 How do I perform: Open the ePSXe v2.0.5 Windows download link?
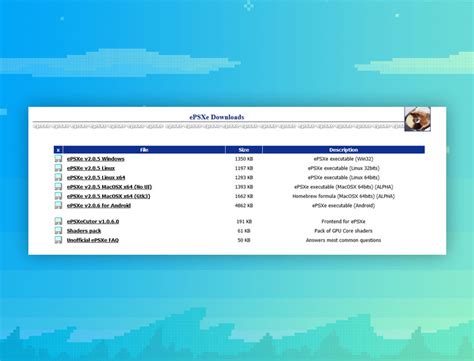(x=95, y=159)
